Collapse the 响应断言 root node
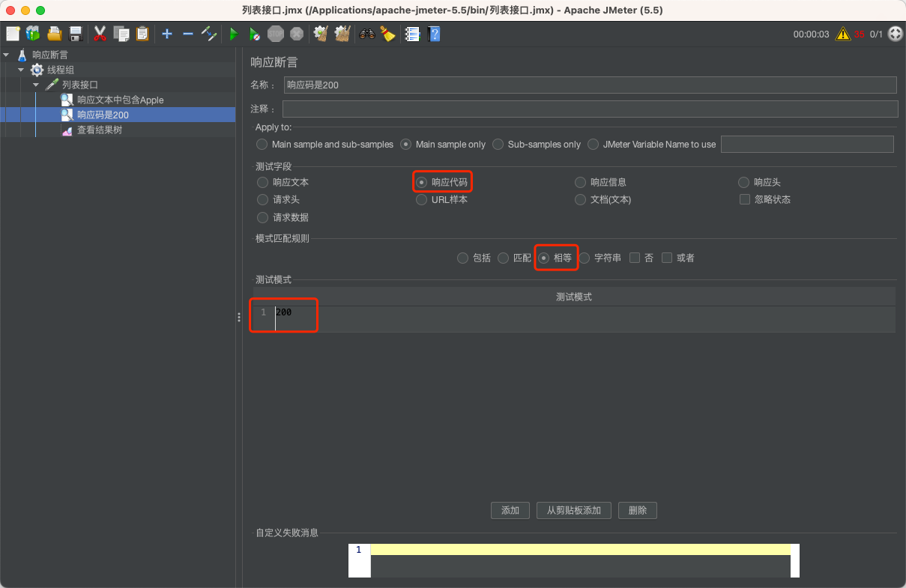Image resolution: width=906 pixels, height=588 pixels. [7, 54]
